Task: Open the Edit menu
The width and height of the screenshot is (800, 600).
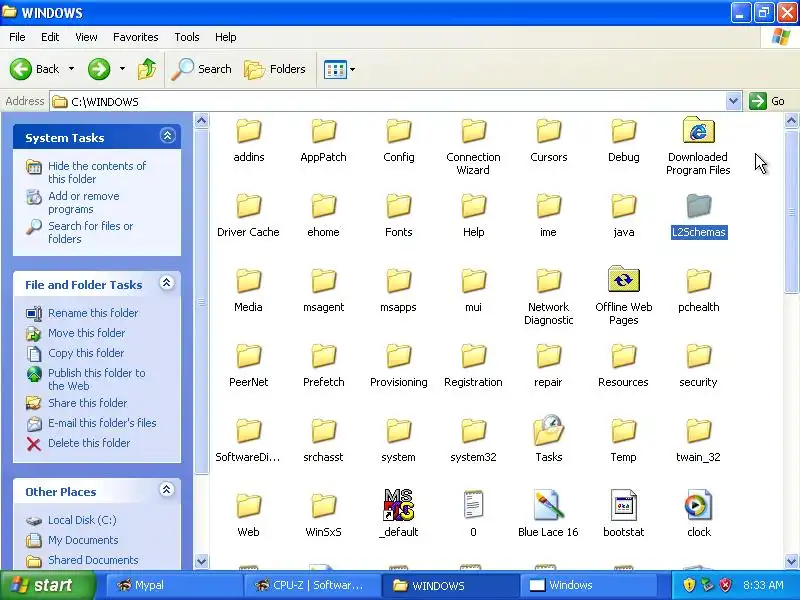Action: pos(50,37)
